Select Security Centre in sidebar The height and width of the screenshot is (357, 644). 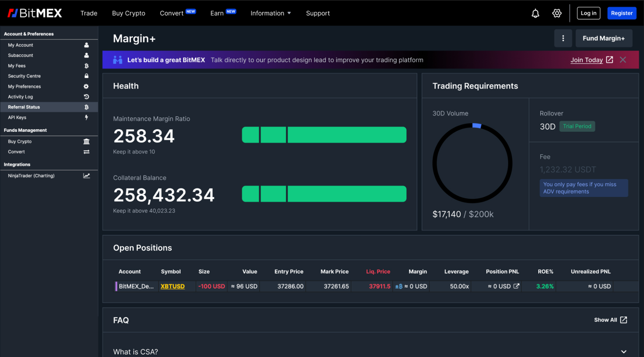coord(49,76)
